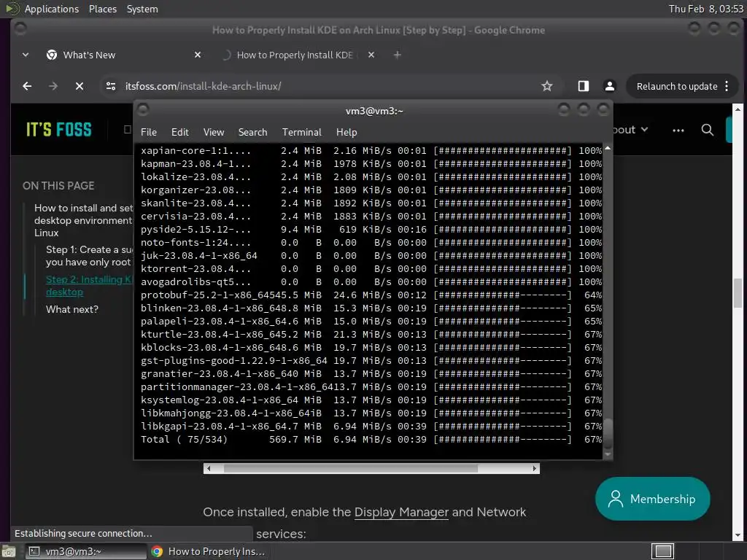747x560 pixels.
Task: Open Chrome three-dot menu
Action: [x=727, y=86]
